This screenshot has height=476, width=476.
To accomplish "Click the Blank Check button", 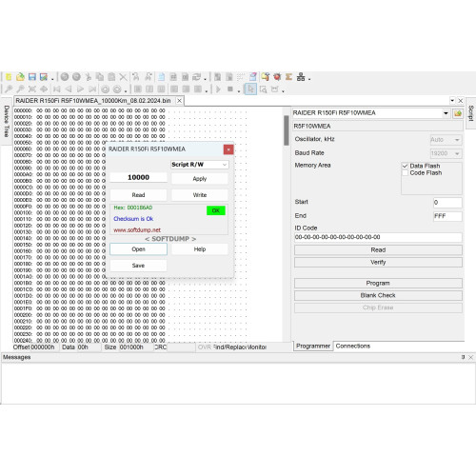I will (x=378, y=295).
